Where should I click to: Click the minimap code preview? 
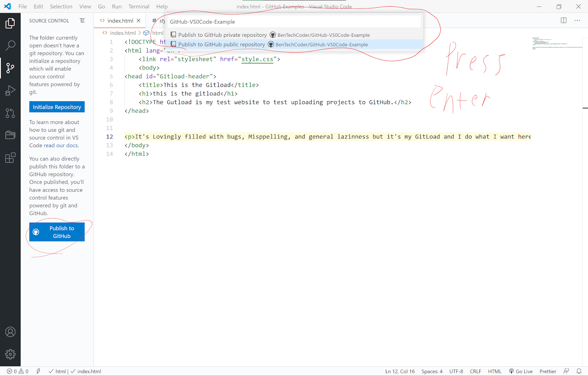tap(557, 43)
